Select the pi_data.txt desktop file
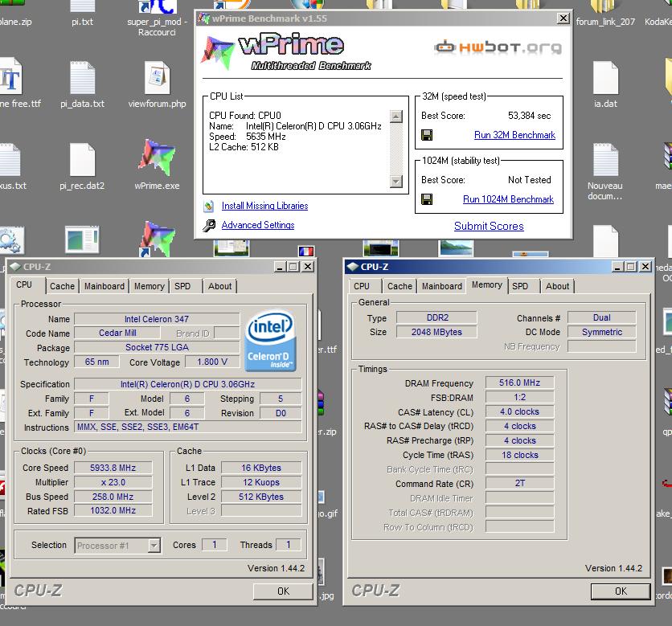 82,78
